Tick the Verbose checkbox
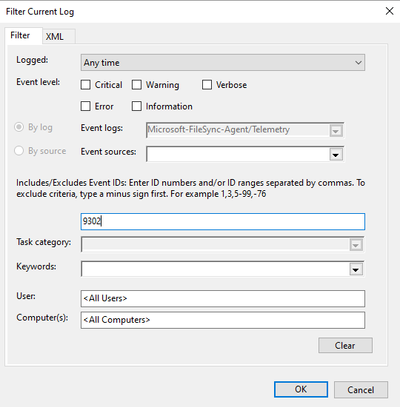400x407 pixels. pyautogui.click(x=207, y=85)
